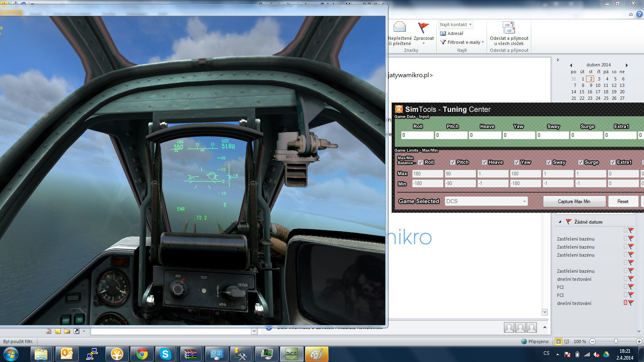Click the zoom in plus button
Viewport: 644px width, 362px height.
pos(639,341)
